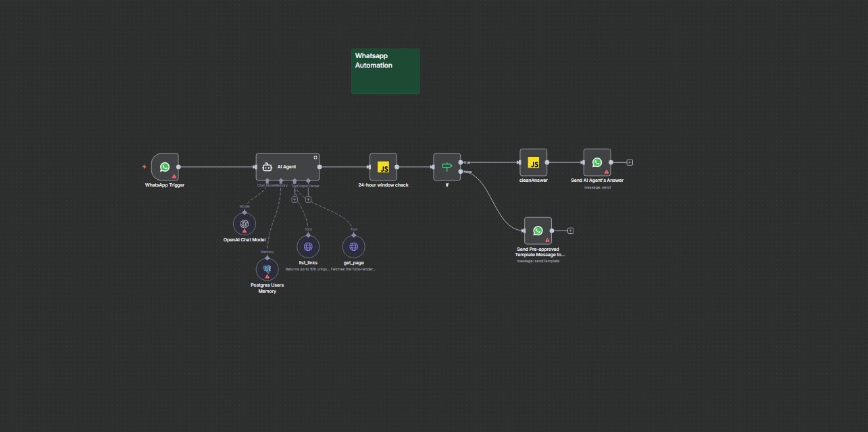Select the cleanAnswer JavaScript node

pyautogui.click(x=533, y=162)
